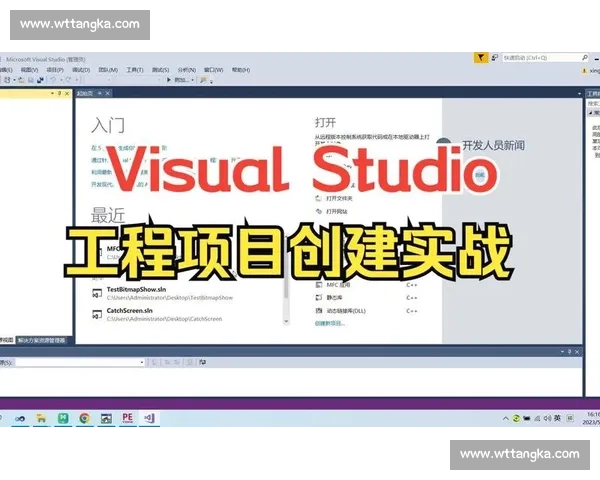Open the 分析(N) menu
600x480 pixels.
click(186, 70)
